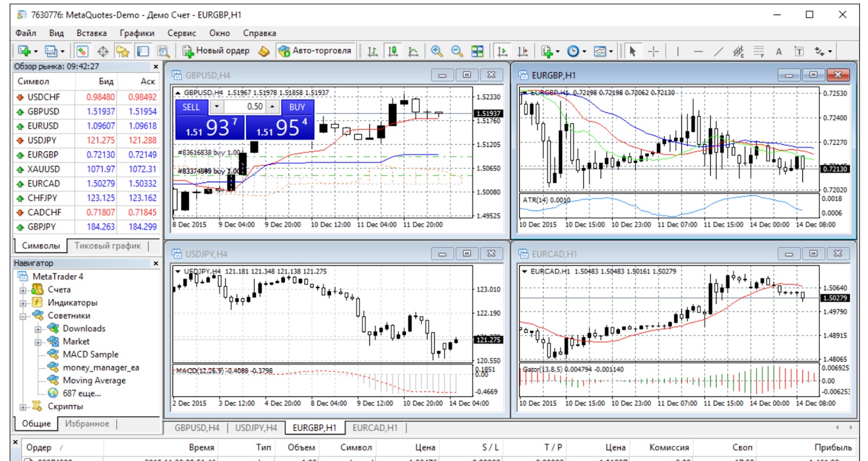Viewport: 868px width, 461px height.
Task: Select the Equidistant Channel tool
Action: (738, 51)
